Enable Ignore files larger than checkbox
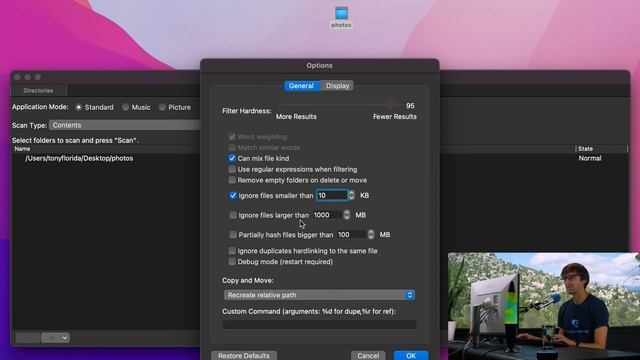Screen dimensions: 640x360 tap(233, 215)
